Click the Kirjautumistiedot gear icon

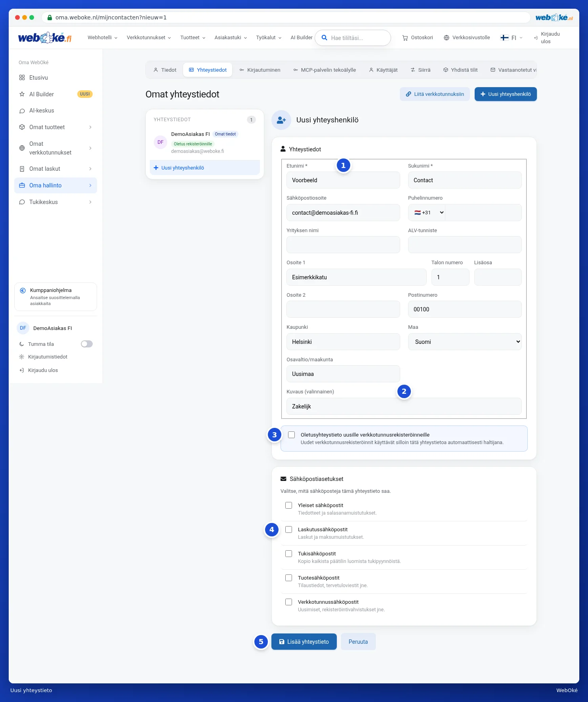(21, 357)
